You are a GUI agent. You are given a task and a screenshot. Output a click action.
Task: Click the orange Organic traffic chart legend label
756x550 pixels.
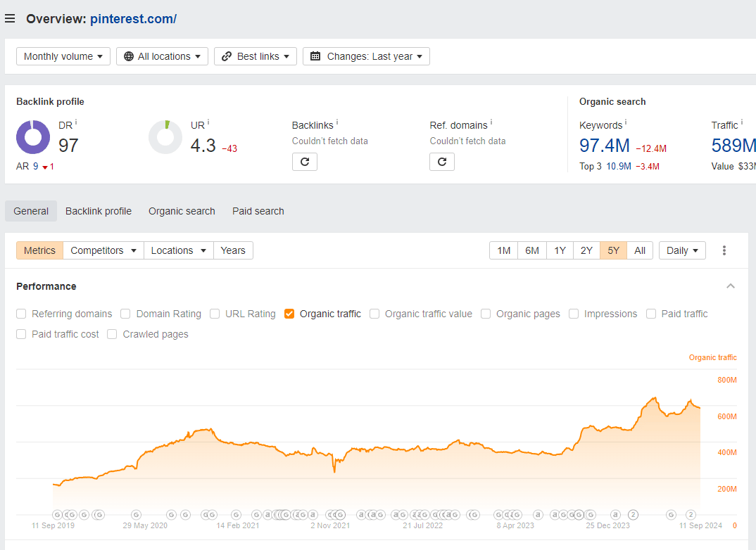coord(712,357)
